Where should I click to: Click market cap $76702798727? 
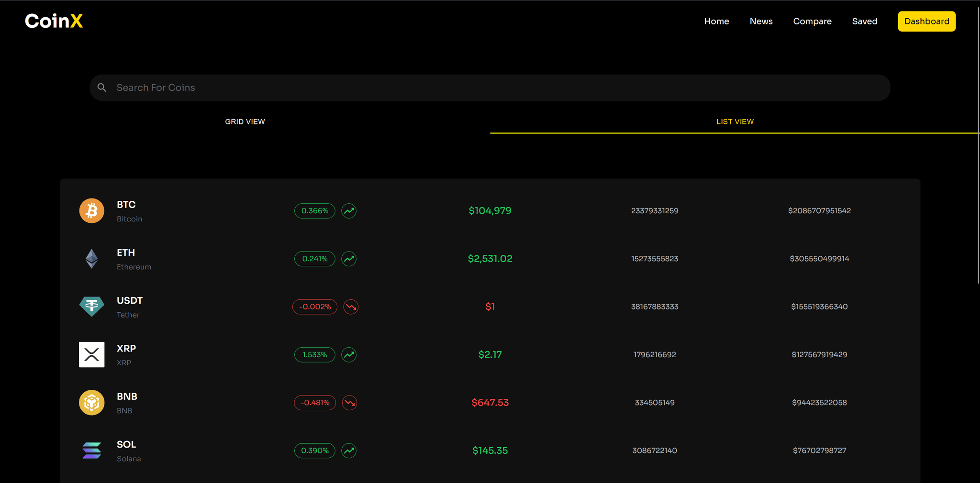pyautogui.click(x=819, y=450)
